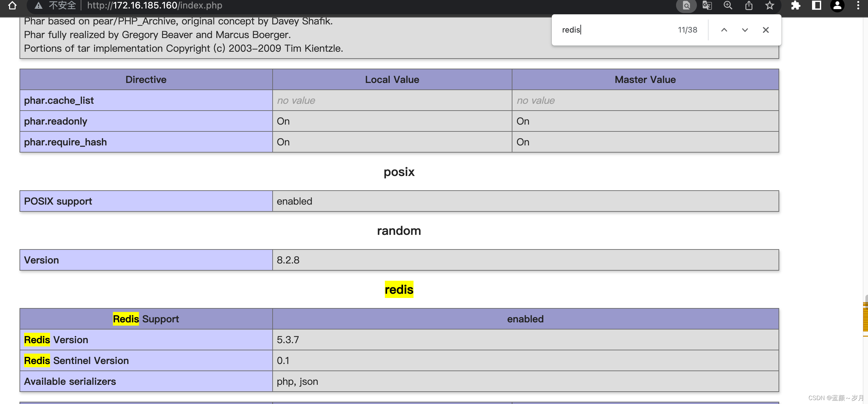Jump to next find result

[745, 30]
